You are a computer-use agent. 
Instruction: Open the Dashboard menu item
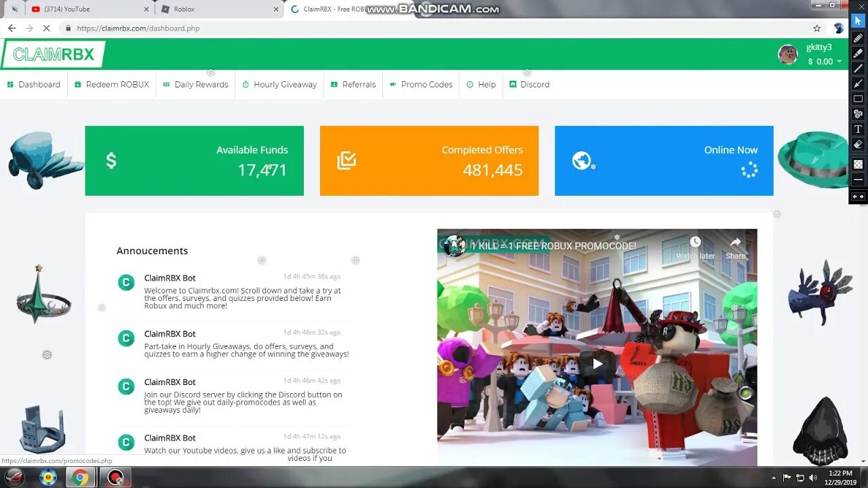tap(34, 85)
